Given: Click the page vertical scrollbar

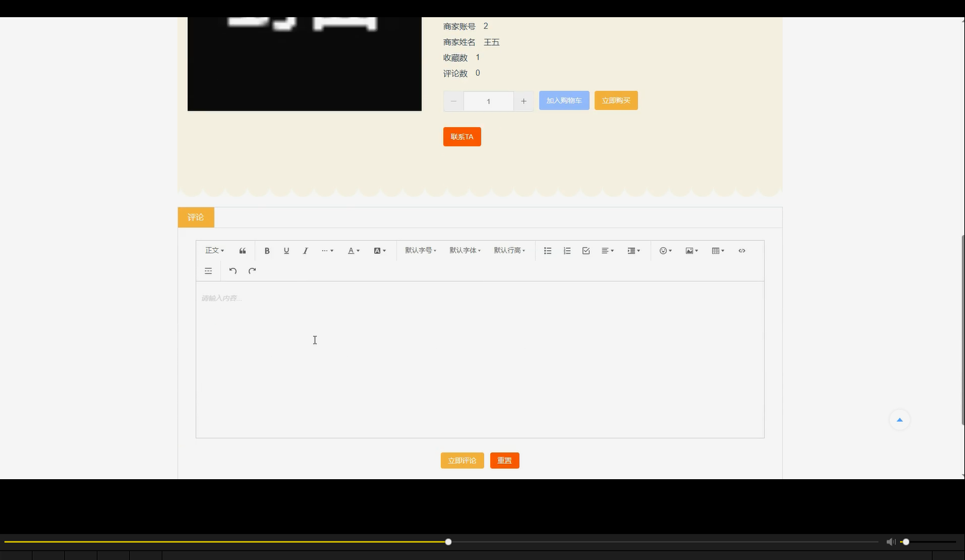Looking at the screenshot, I should pos(962,330).
